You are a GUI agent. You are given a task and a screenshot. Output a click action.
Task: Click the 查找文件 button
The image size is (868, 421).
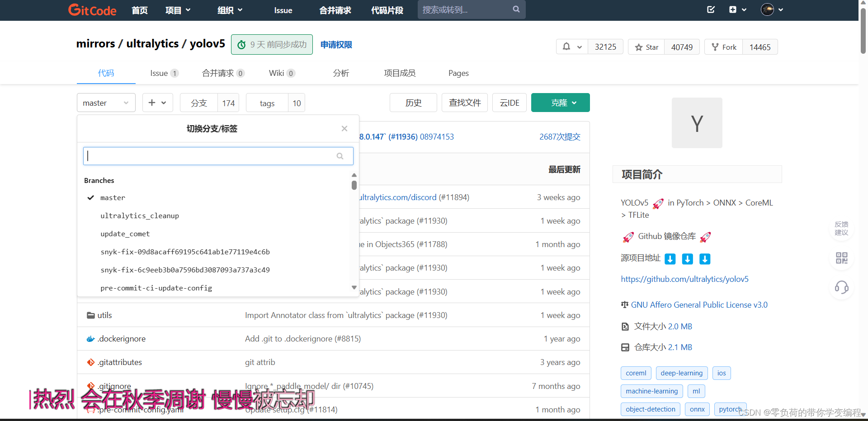pyautogui.click(x=465, y=103)
